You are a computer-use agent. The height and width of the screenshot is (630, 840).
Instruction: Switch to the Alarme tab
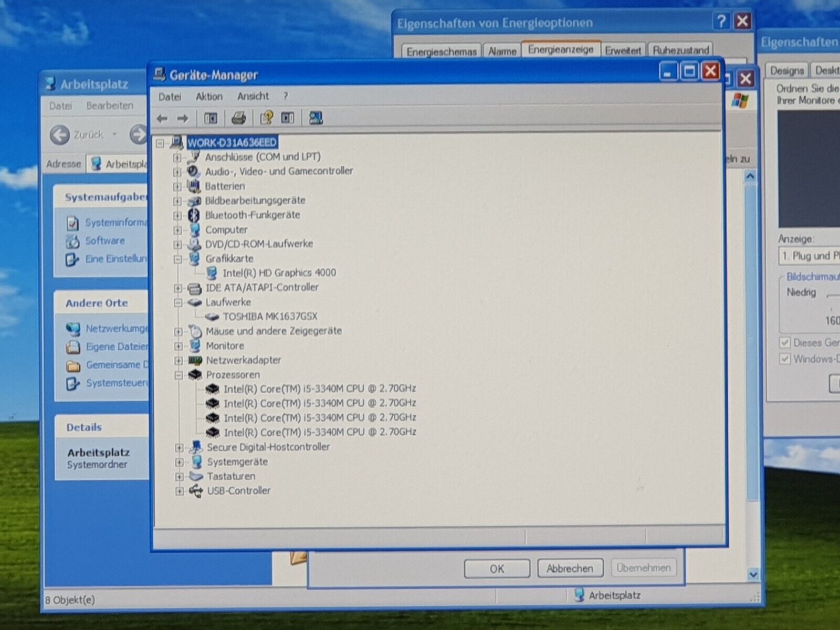coord(502,51)
